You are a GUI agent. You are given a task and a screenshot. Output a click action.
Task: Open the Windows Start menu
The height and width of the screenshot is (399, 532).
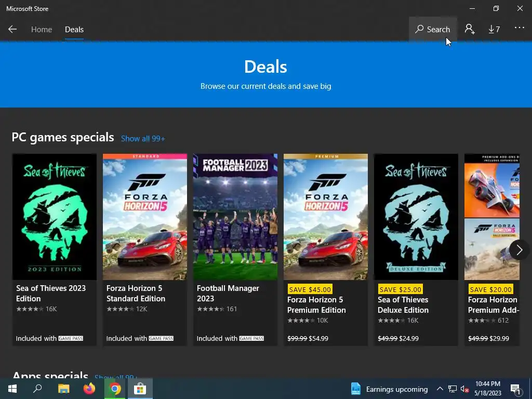point(12,389)
